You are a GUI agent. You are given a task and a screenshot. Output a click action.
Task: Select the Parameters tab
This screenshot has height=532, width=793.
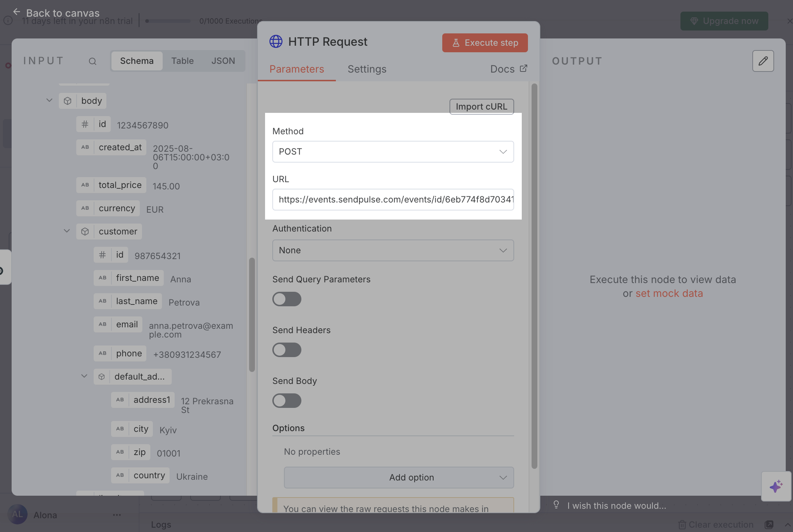point(297,69)
